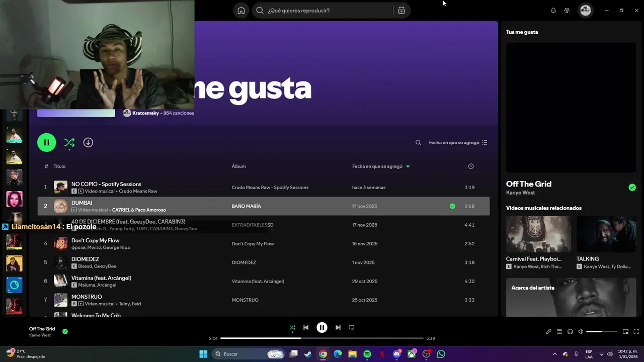Toggle the liked checkmark on DUMBAI row

tap(452, 206)
